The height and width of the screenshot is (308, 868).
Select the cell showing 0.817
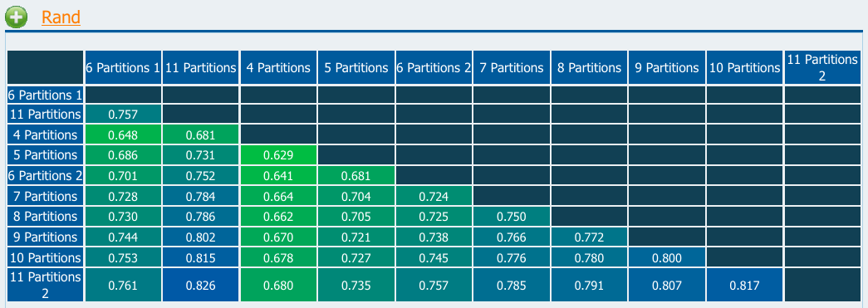coord(744,285)
